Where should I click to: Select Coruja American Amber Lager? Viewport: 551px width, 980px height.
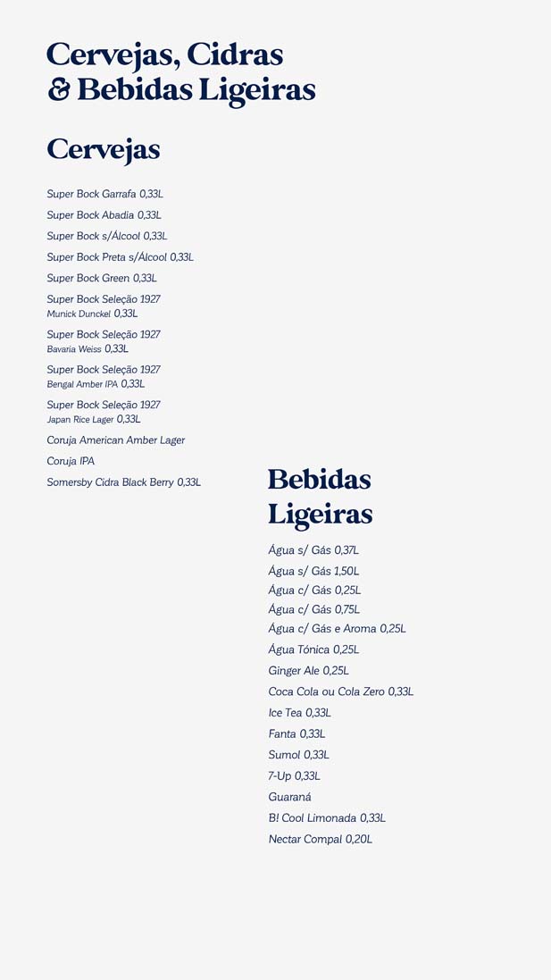tap(116, 440)
